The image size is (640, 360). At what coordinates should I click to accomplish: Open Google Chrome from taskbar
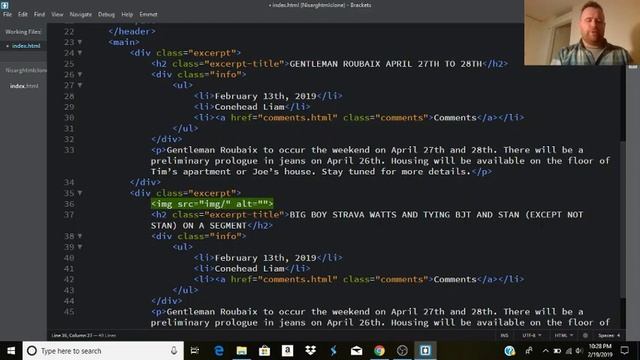coord(379,351)
